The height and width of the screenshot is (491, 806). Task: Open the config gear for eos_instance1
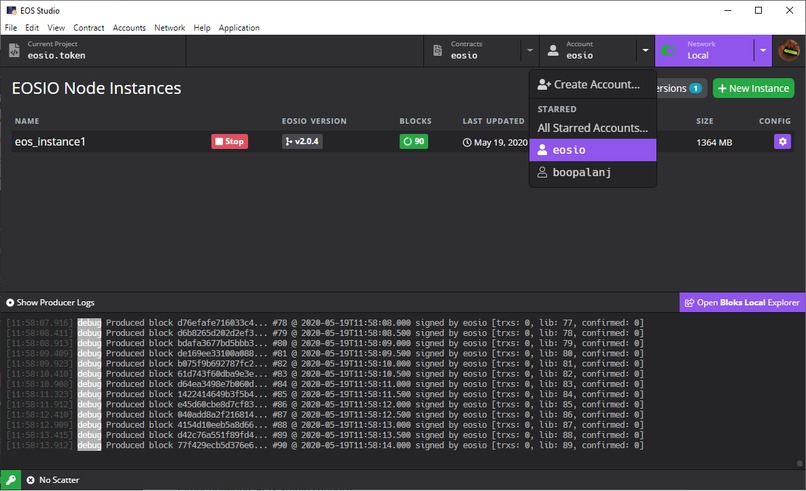point(782,141)
